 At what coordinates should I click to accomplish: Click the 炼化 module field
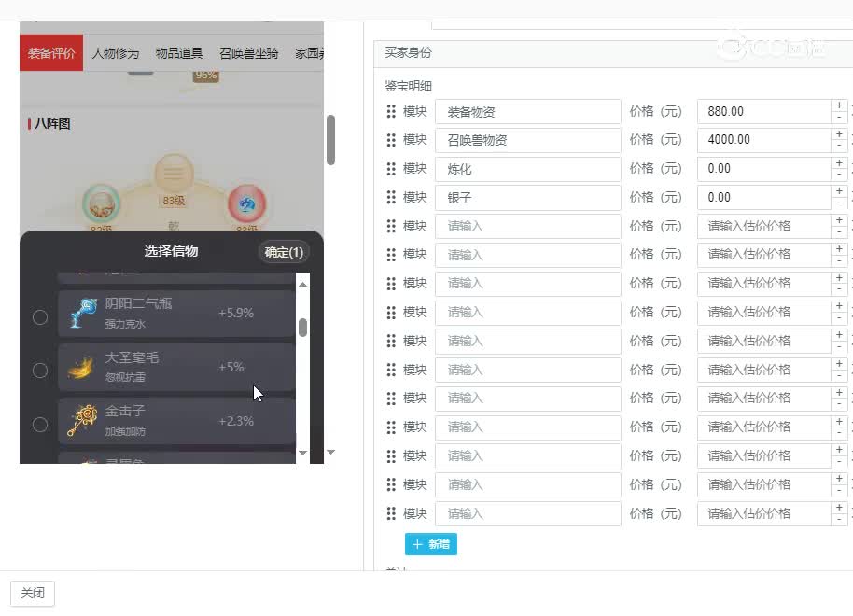click(x=527, y=169)
